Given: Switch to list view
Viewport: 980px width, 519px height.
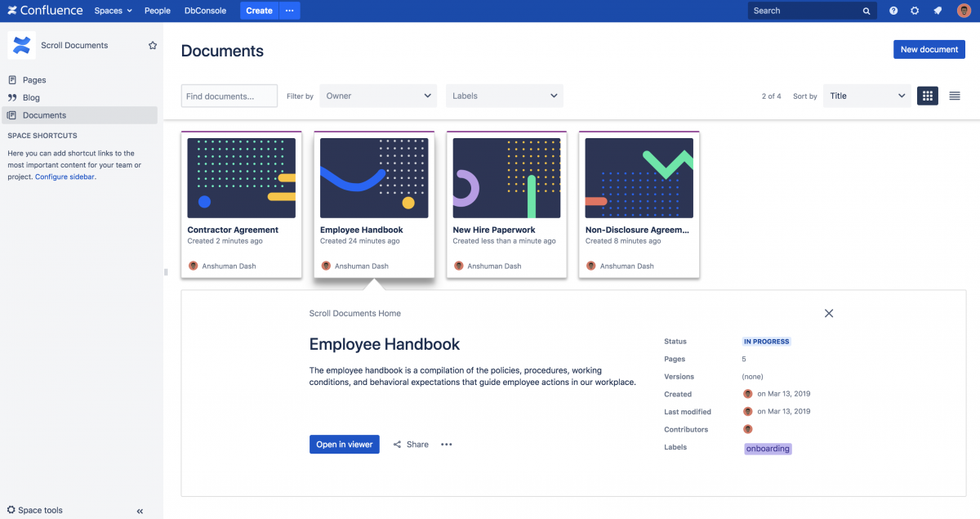Looking at the screenshot, I should coord(955,96).
